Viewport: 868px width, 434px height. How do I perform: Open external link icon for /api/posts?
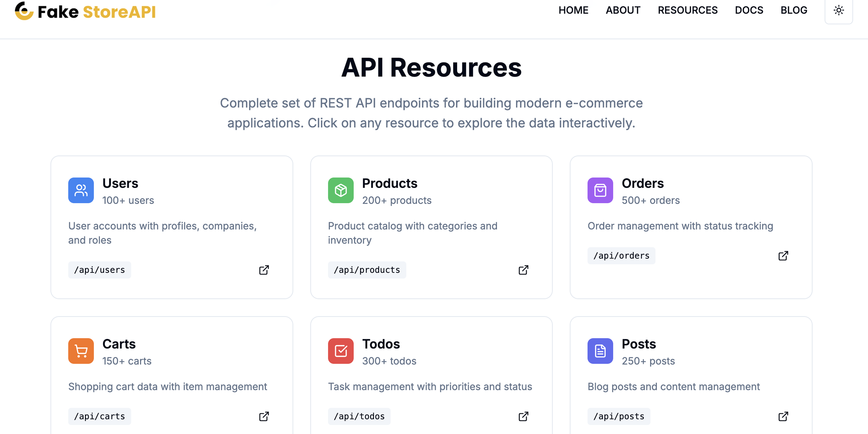point(783,416)
